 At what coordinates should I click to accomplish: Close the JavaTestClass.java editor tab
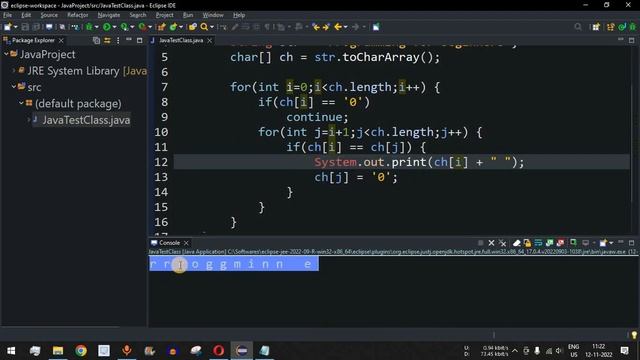[209, 40]
